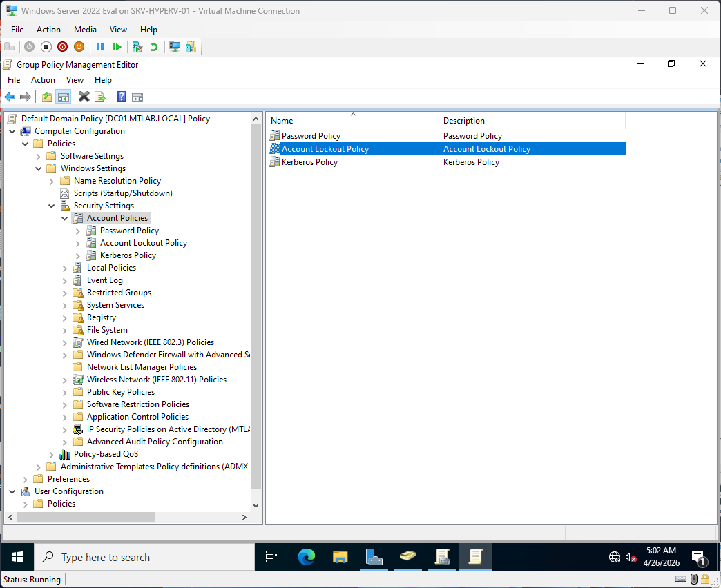
Task: Open the VM connection File menu
Action: click(x=17, y=30)
